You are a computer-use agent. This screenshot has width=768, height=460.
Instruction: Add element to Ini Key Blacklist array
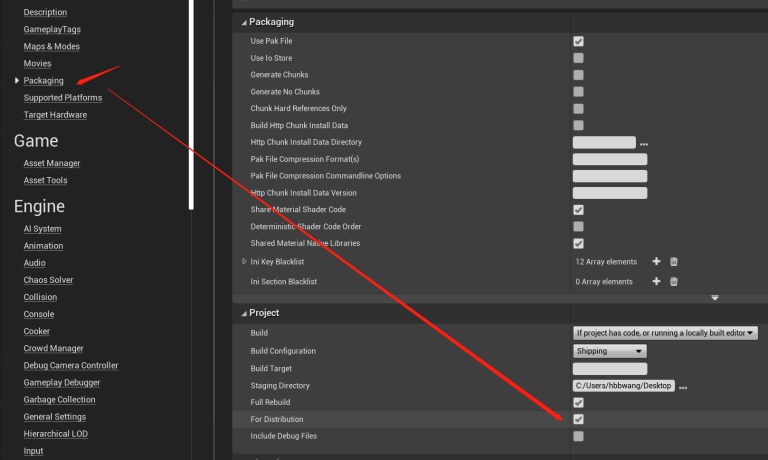click(x=657, y=262)
